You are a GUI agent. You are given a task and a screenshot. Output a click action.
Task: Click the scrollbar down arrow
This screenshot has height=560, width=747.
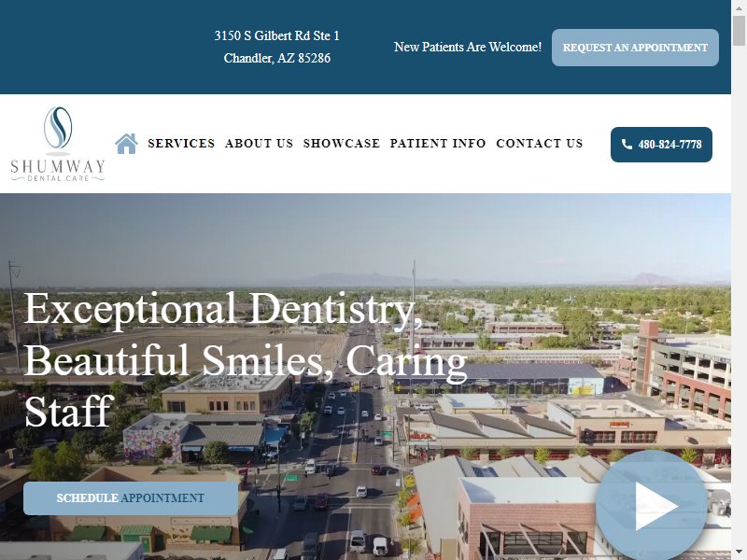(739, 553)
